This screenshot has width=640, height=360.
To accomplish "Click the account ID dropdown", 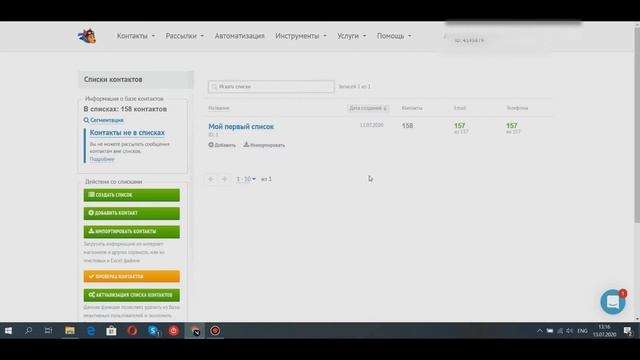I will click(x=469, y=40).
